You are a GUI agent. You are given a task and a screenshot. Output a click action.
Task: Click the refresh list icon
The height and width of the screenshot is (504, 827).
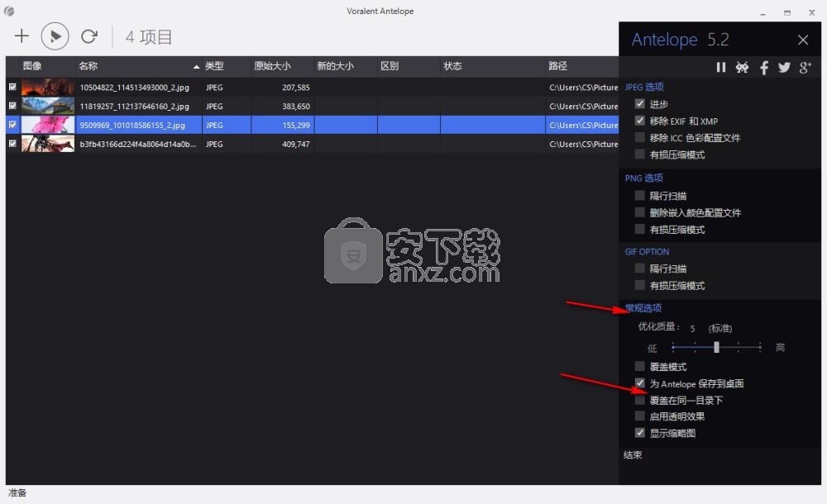coord(89,36)
